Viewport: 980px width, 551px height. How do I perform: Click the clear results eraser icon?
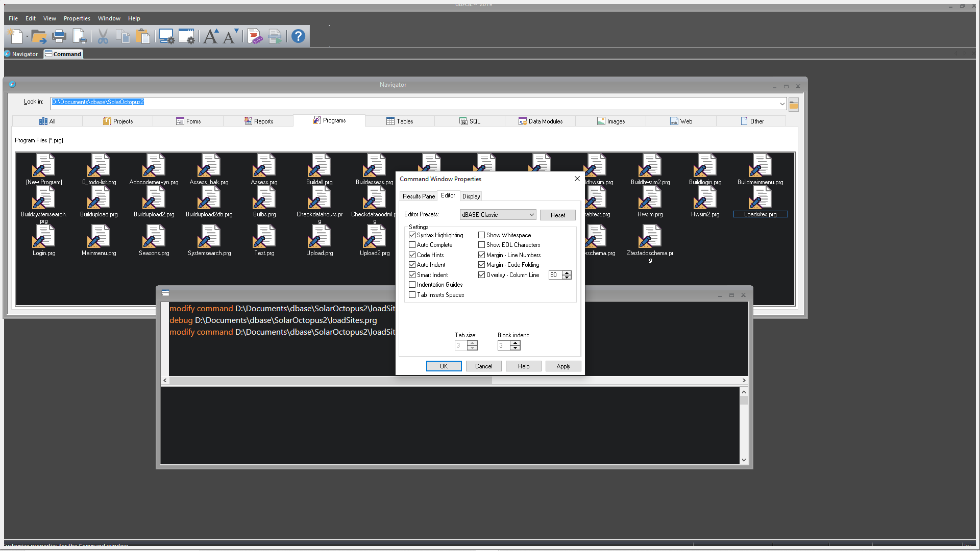pos(255,36)
